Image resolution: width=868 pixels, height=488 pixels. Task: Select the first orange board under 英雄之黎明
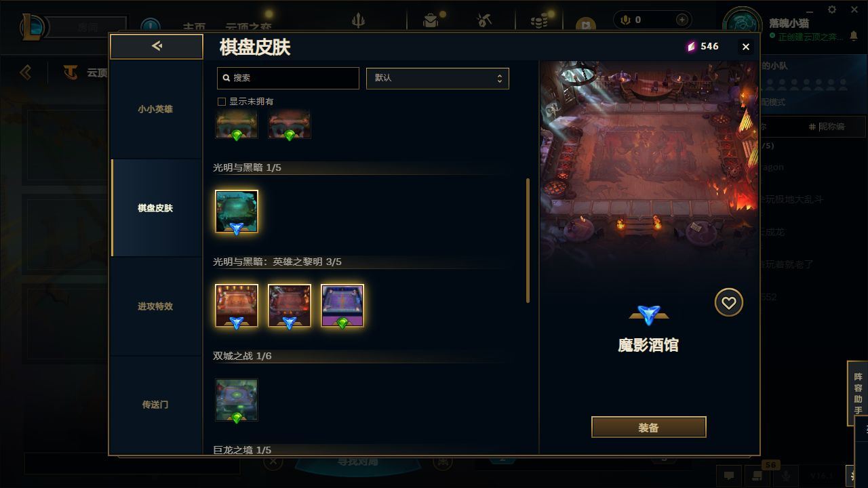coord(237,306)
